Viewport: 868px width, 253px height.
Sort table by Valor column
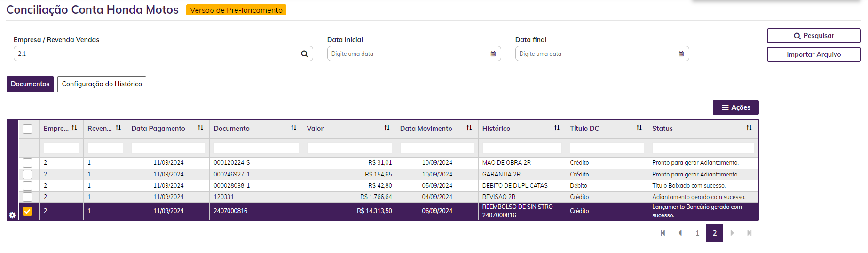click(387, 128)
